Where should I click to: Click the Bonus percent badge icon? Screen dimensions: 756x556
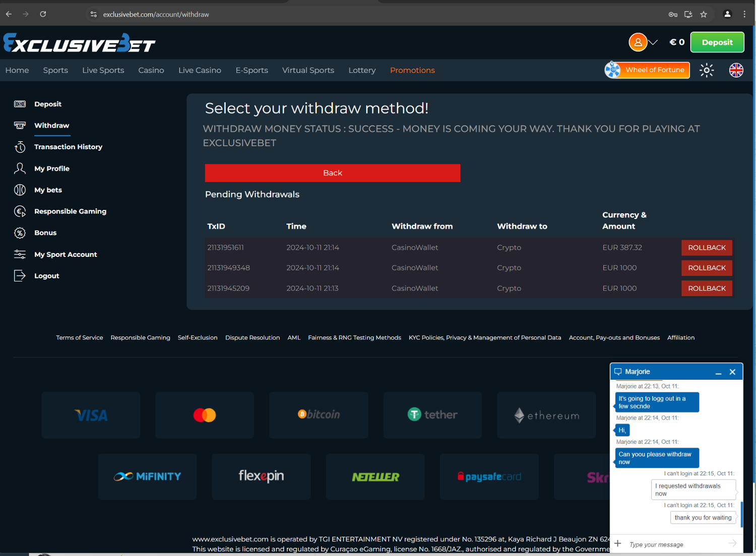[x=20, y=233]
